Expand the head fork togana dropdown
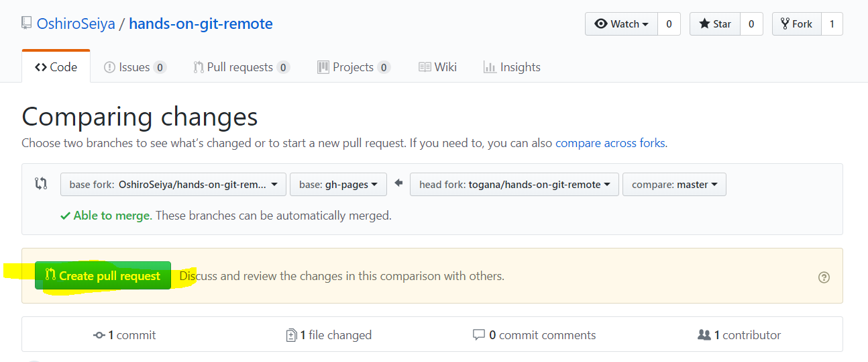Viewport: 868px width, 362px height. [x=514, y=184]
